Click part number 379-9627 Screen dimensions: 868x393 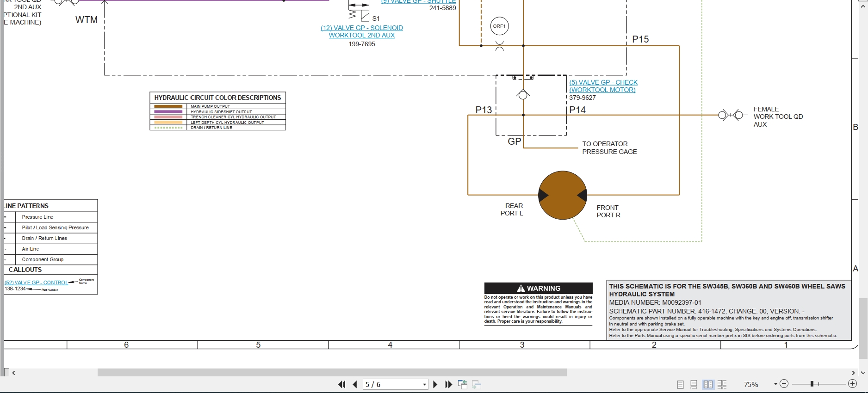pos(583,98)
